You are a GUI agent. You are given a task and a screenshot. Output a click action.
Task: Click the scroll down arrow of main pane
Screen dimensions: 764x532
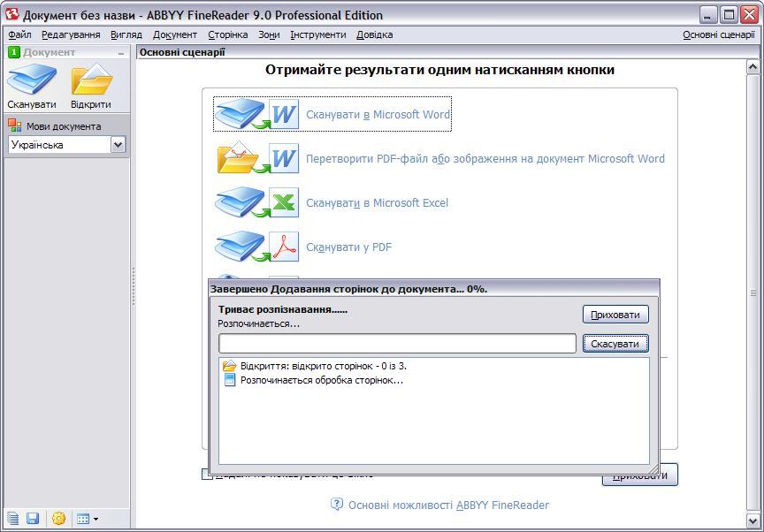point(753,521)
